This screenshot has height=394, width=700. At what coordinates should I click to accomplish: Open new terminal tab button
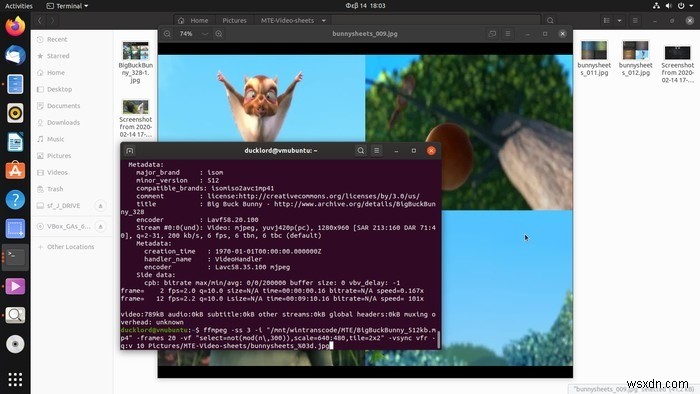tap(130, 151)
